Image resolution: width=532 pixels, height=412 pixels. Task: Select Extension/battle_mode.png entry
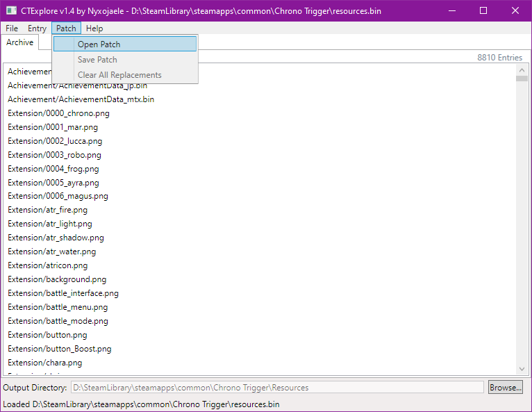click(58, 322)
